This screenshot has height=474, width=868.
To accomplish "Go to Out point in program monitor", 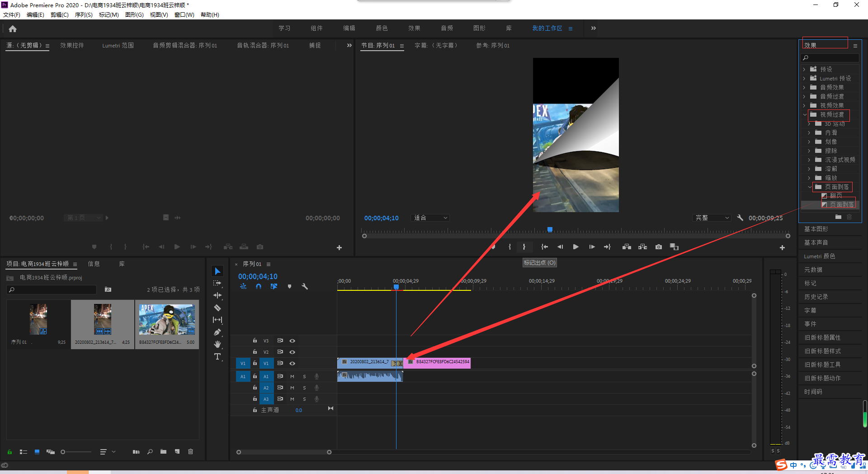I will 607,247.
